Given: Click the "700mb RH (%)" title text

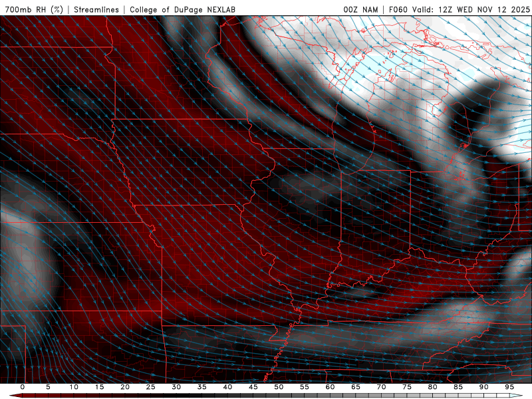Looking at the screenshot, I should 34,9.
